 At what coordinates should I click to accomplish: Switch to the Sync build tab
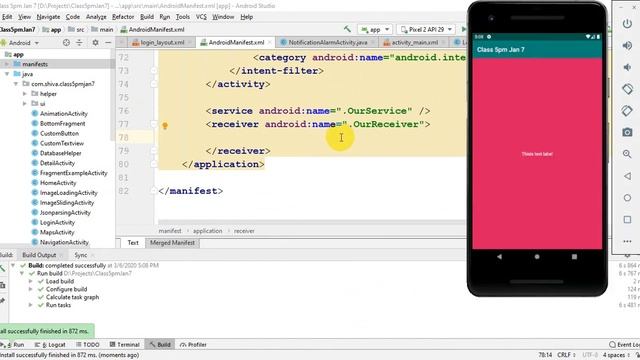(x=81, y=255)
